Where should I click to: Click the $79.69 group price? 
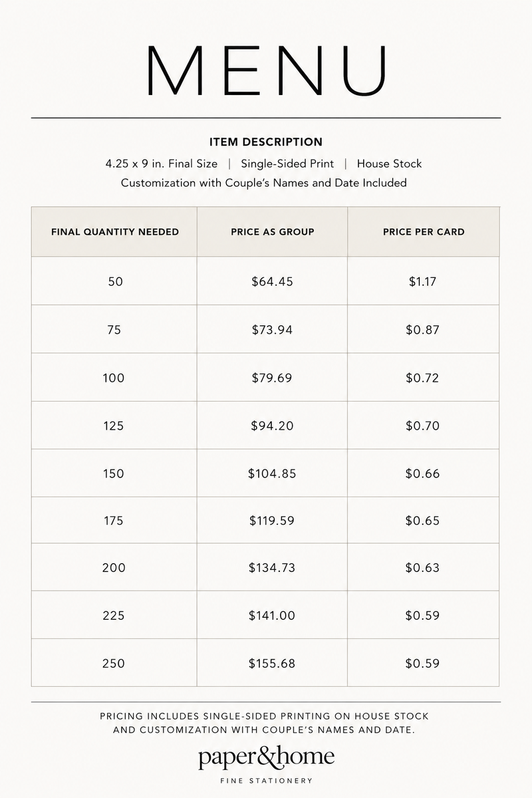tap(273, 378)
